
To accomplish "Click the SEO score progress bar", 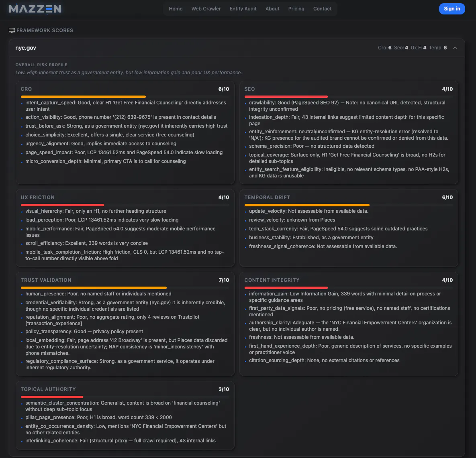I will [x=349, y=97].
